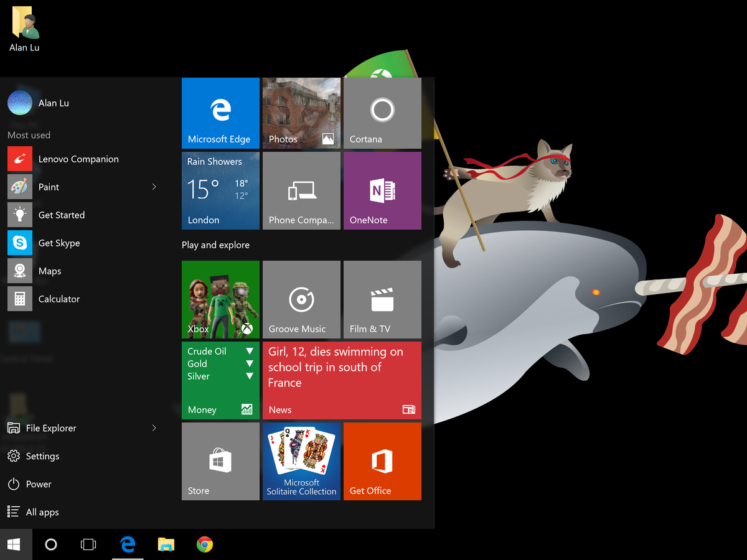Open Power options in the Start menu
This screenshot has width=747, height=560.
[x=40, y=483]
